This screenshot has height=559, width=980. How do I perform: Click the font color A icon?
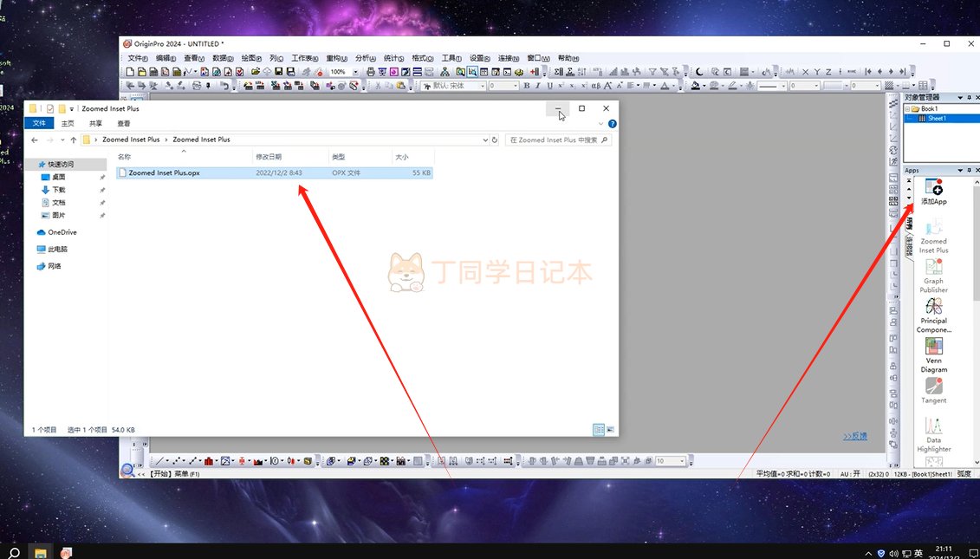[x=665, y=86]
